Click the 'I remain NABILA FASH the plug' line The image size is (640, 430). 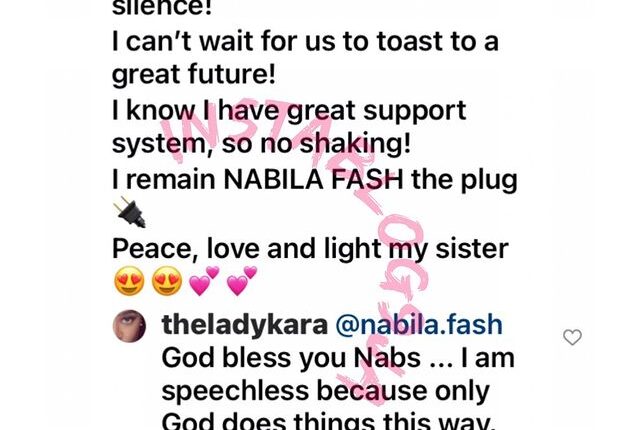point(315,180)
